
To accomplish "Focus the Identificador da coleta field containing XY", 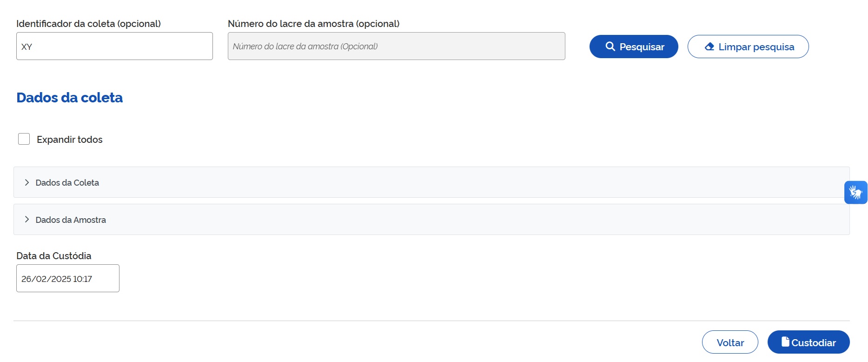I will pyautogui.click(x=114, y=47).
